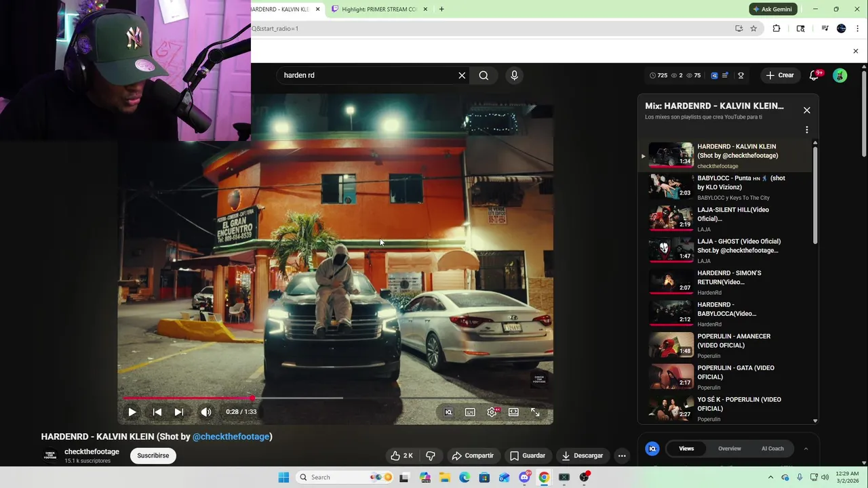This screenshot has width=868, height=488.
Task: Open the @checkthefootage link in the title
Action: point(231,436)
